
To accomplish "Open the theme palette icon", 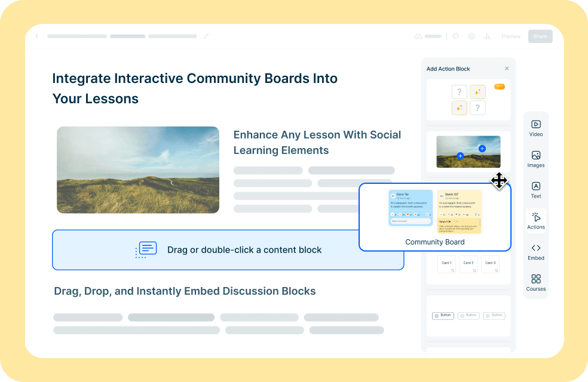I will pyautogui.click(x=455, y=36).
